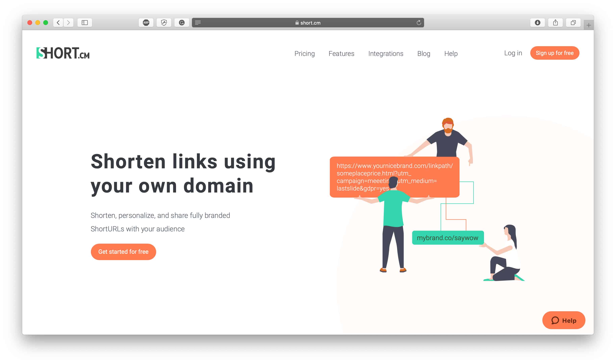Viewport: 616px width, 364px height.
Task: Click the Sign up for free button
Action: click(x=555, y=53)
